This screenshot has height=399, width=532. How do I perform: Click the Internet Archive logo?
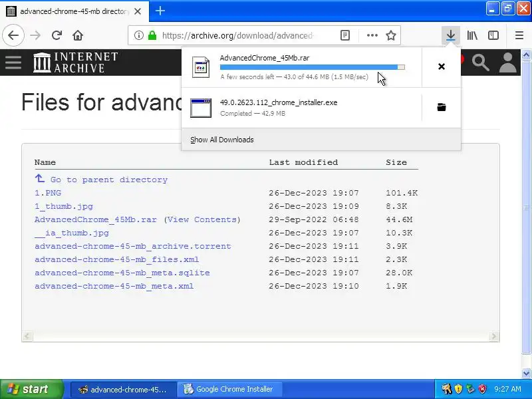(75, 63)
